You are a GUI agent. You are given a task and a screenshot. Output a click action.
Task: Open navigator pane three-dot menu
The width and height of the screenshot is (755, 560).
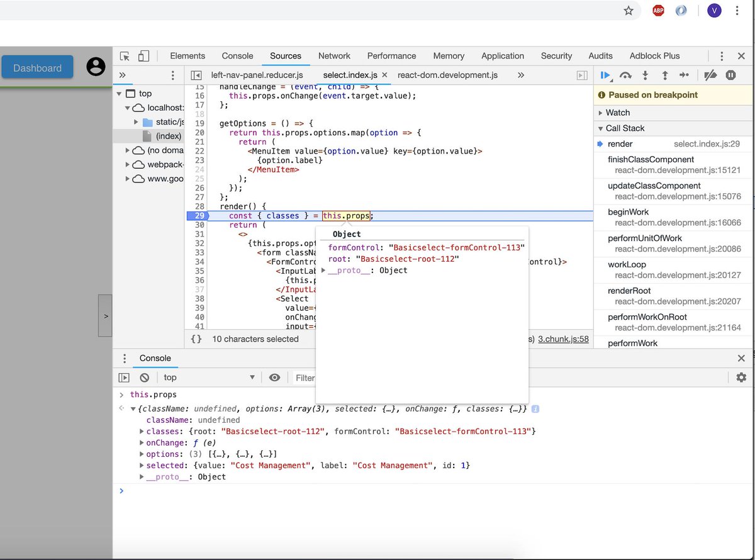tap(173, 75)
